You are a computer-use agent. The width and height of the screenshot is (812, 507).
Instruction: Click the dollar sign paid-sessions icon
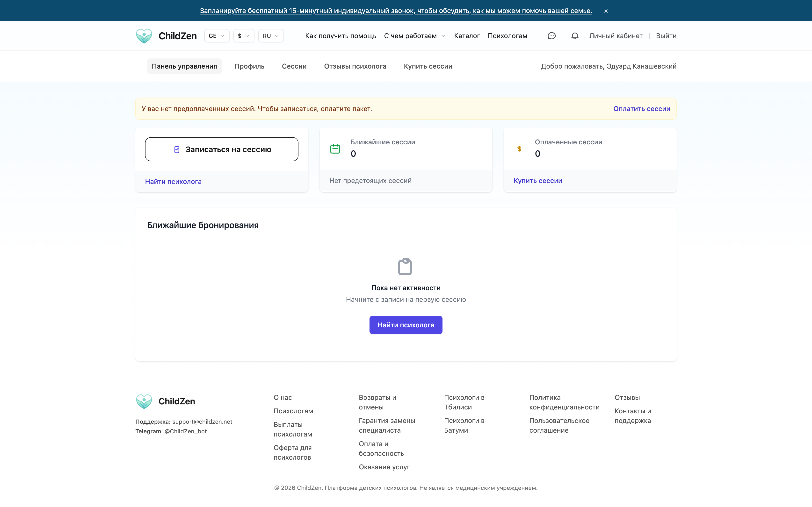pyautogui.click(x=519, y=148)
